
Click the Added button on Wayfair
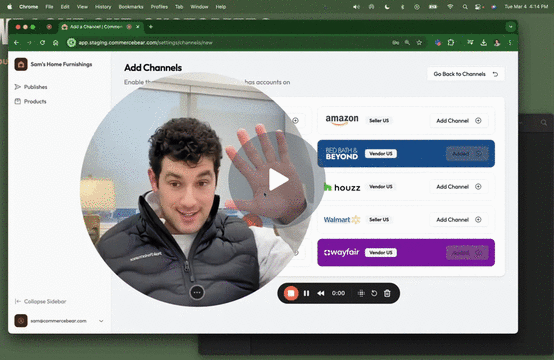pyautogui.click(x=467, y=253)
